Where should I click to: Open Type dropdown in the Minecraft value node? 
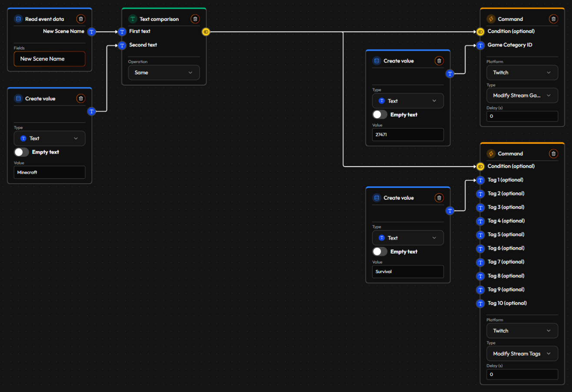point(50,138)
